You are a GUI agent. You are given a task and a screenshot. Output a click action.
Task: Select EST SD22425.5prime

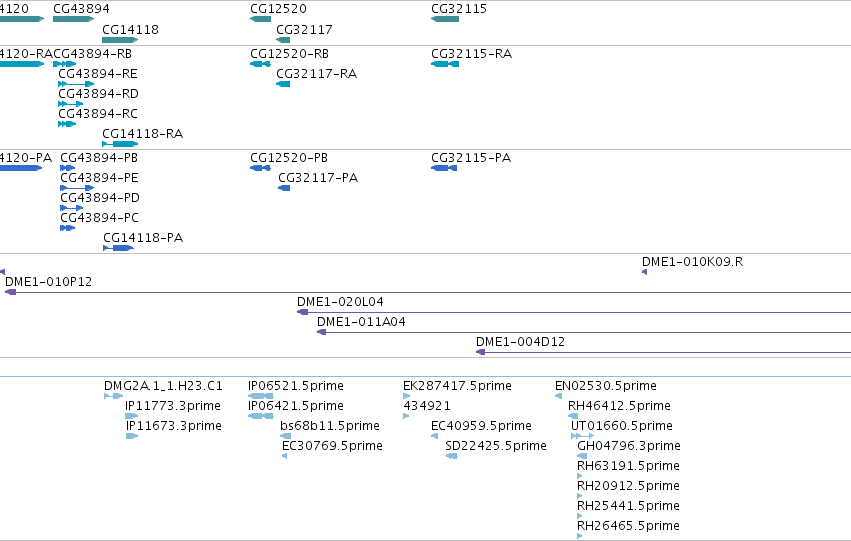point(452,457)
